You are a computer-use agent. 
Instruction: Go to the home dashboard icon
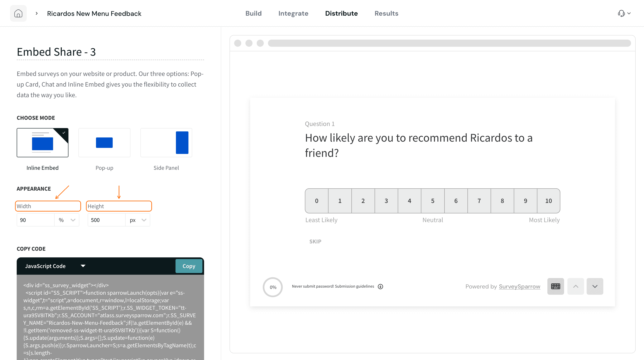18,14
